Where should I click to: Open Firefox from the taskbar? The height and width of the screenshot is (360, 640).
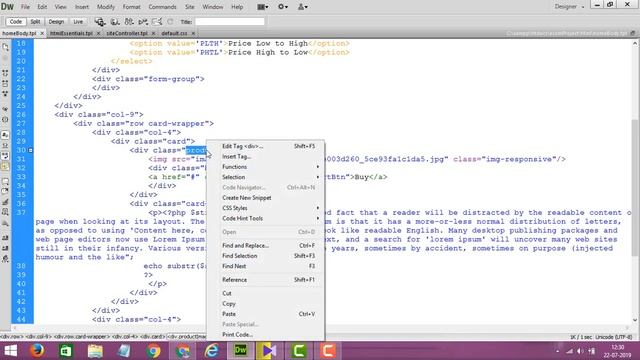point(37,351)
